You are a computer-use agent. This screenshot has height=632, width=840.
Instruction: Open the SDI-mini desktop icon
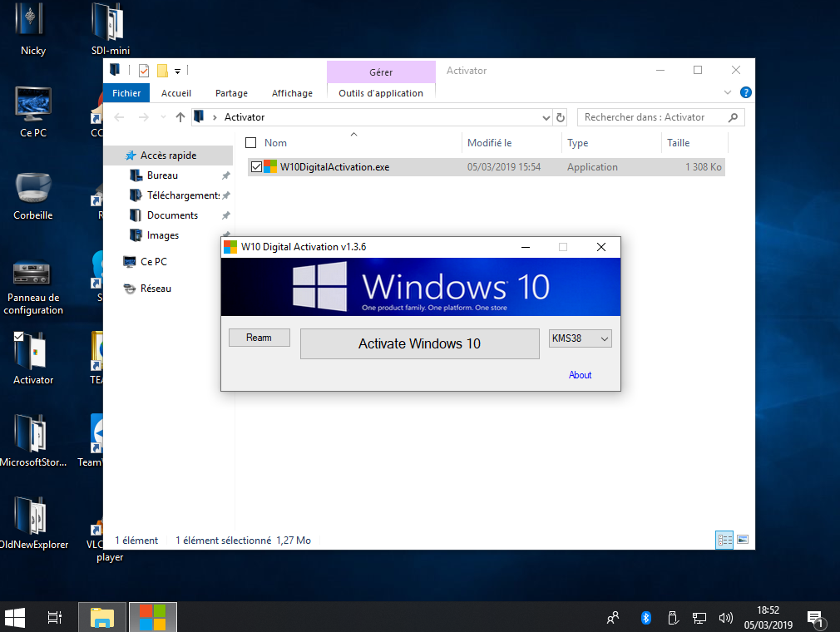110,27
